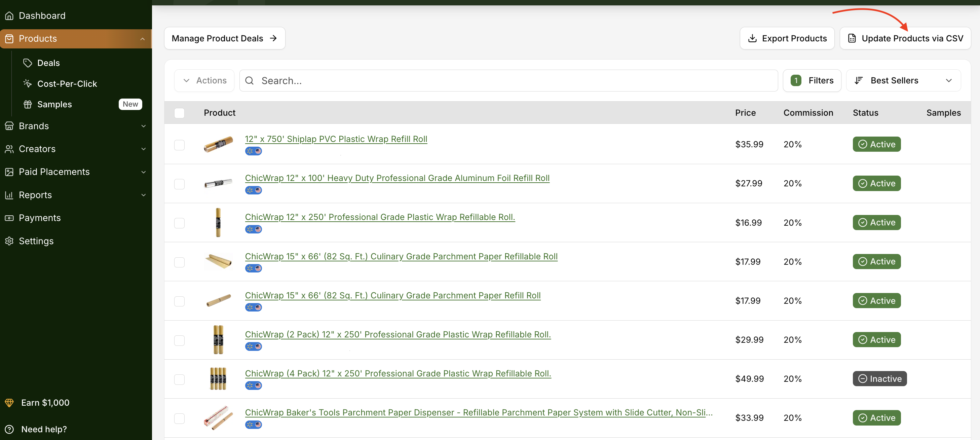980x440 pixels.
Task: Click marketplace badge under Shiplap PVC Plastic Wrap
Action: [253, 151]
